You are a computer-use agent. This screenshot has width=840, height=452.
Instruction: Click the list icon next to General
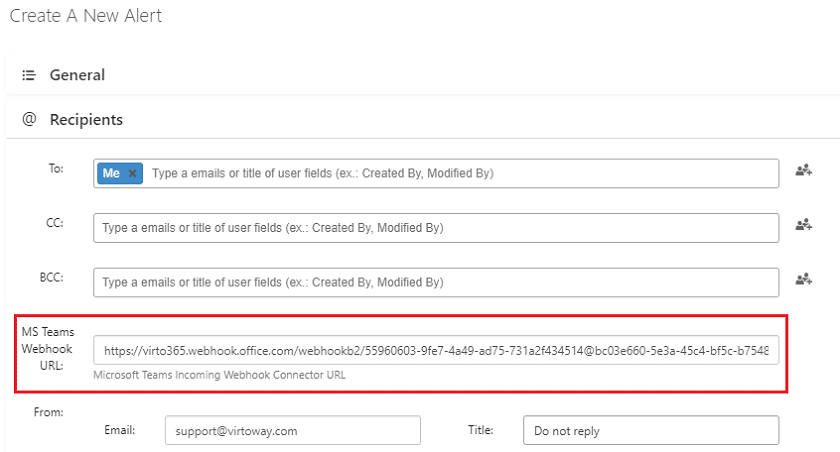pos(29,75)
